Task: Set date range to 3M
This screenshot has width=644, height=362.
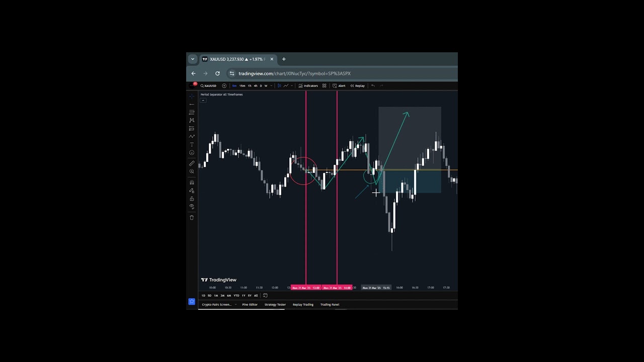Action: 222,296
